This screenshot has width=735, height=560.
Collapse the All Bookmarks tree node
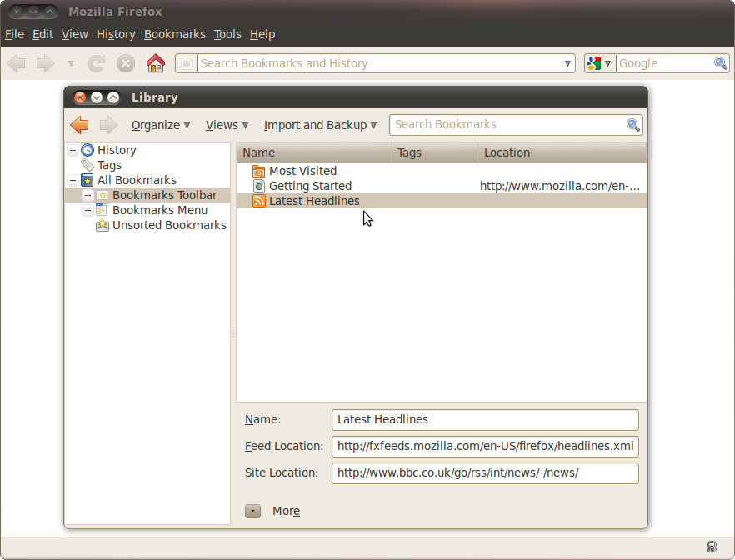coord(72,180)
